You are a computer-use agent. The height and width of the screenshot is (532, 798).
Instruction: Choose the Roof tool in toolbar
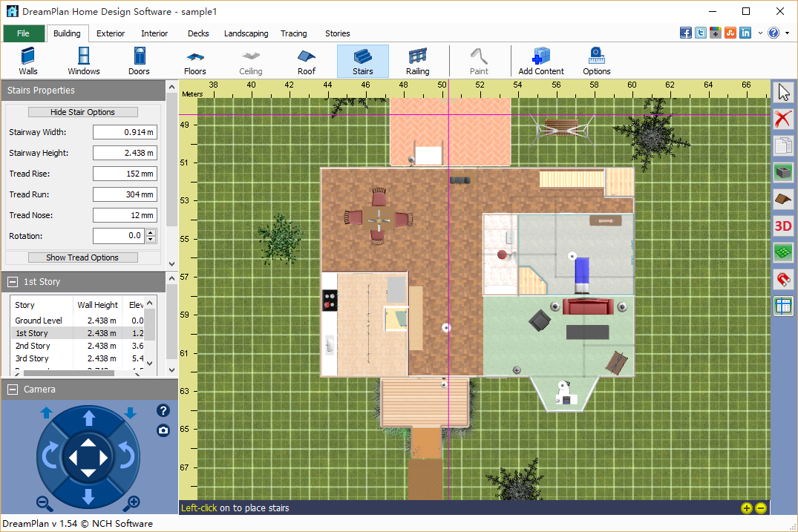click(x=307, y=61)
